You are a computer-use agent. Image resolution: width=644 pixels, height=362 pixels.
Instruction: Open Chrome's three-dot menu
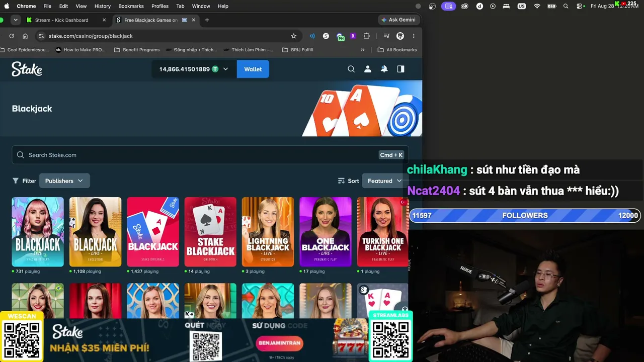click(414, 36)
